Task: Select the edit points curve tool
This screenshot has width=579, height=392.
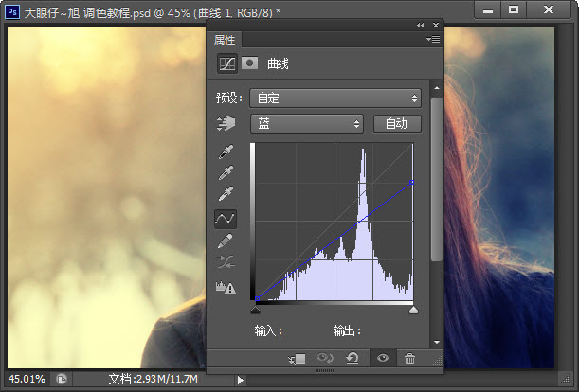Action: (x=226, y=218)
